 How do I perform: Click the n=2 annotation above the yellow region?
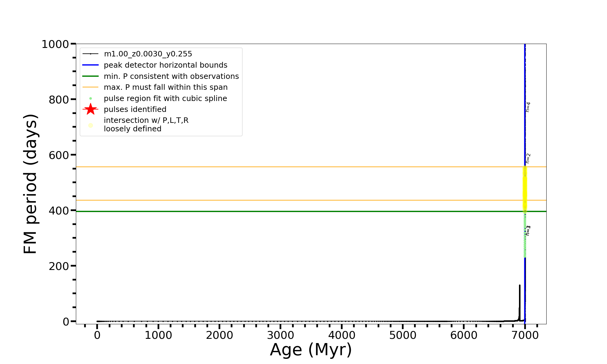[528, 158]
